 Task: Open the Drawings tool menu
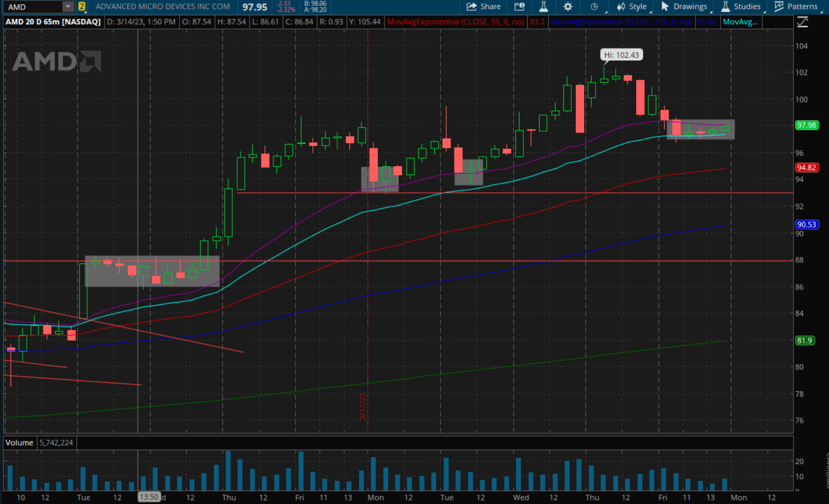(684, 7)
